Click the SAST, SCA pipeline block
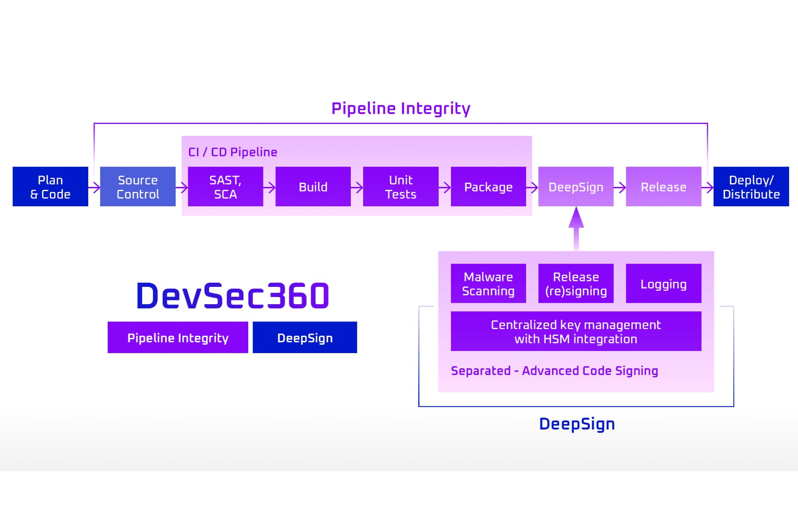Screen dimensions: 798x532 tap(225, 186)
